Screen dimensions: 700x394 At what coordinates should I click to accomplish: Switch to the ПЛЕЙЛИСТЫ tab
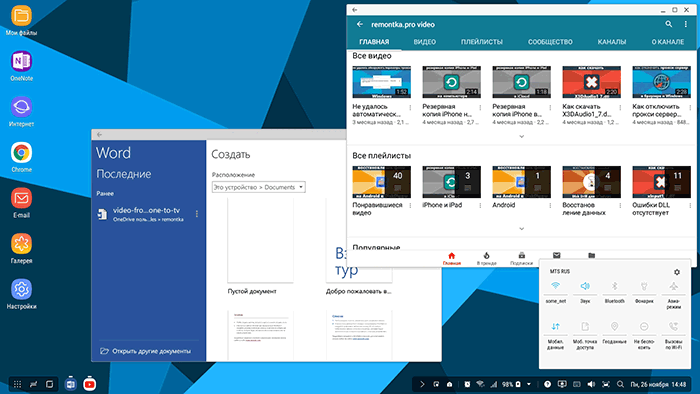(x=482, y=42)
